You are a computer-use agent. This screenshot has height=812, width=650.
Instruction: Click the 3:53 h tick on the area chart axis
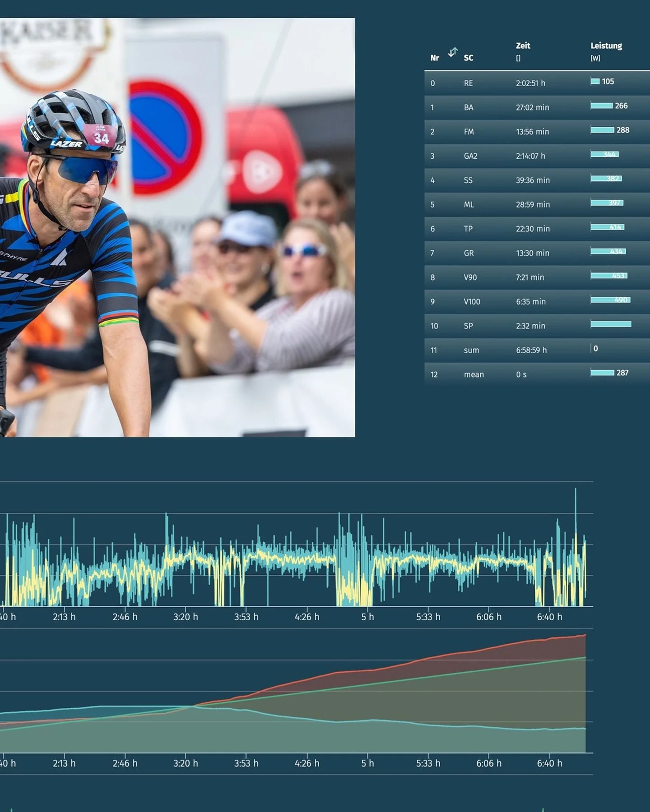click(x=246, y=763)
